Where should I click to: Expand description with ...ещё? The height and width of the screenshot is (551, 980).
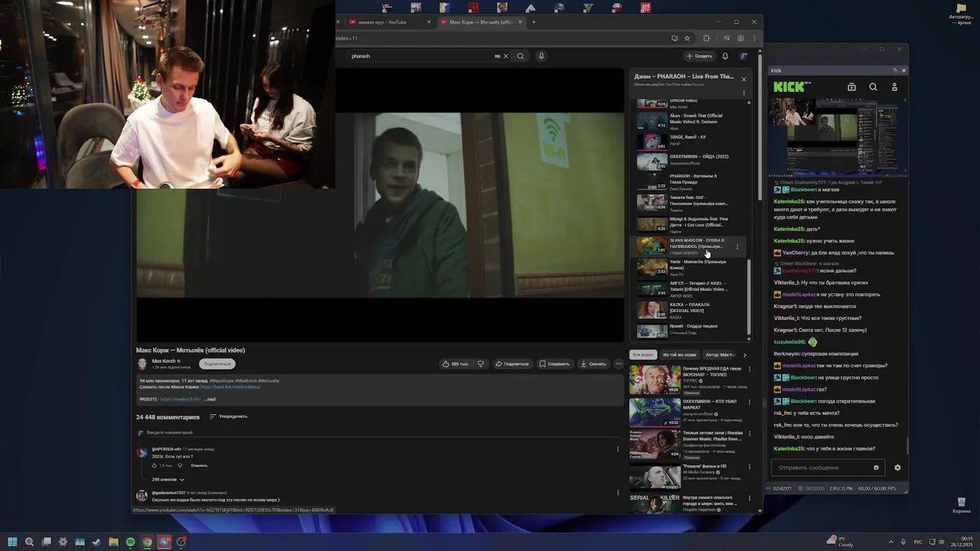coord(210,399)
